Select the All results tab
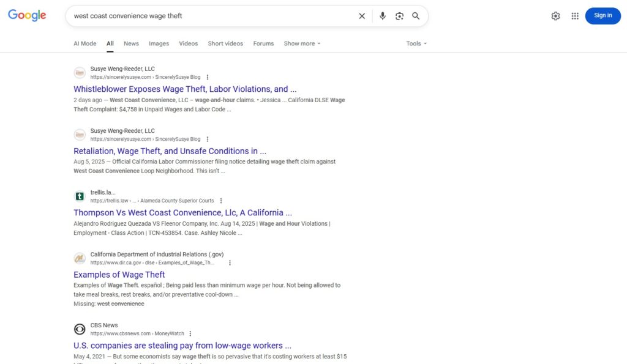 pos(110,43)
